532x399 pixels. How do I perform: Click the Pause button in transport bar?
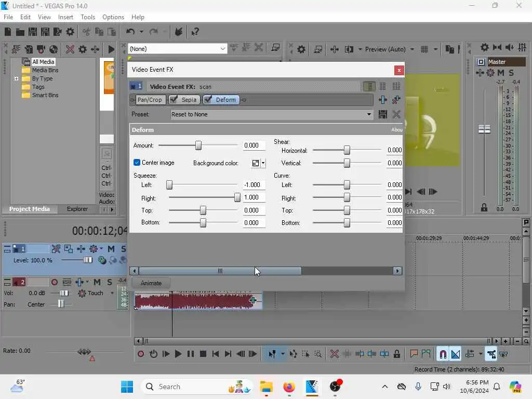(191, 354)
